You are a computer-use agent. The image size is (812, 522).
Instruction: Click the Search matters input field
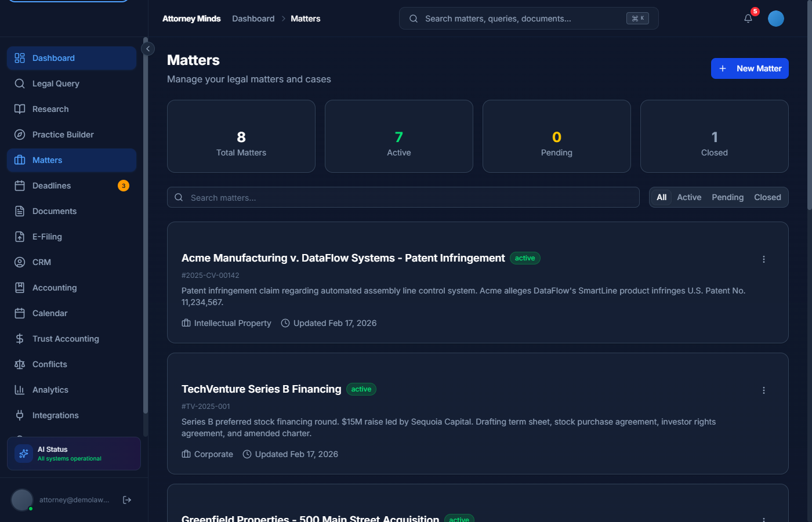[406, 197]
